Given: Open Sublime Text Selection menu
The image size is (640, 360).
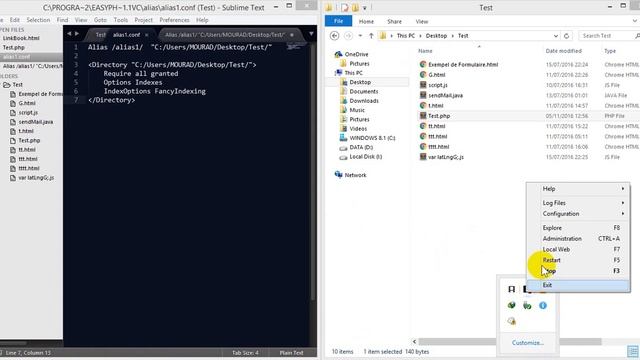Looking at the screenshot, I should coord(38,20).
